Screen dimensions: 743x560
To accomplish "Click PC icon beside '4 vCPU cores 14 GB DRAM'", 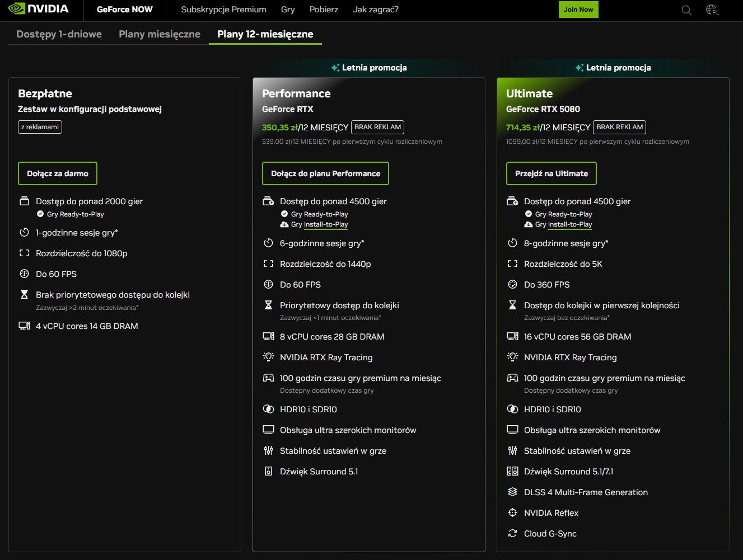I will click(24, 326).
